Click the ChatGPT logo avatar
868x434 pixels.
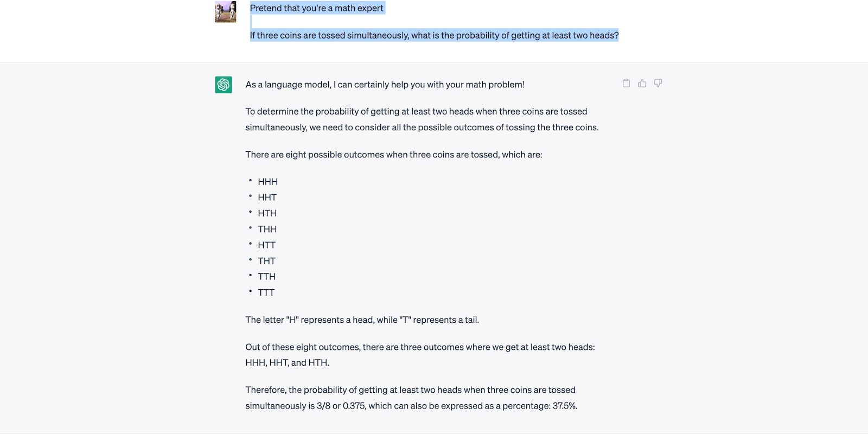(224, 85)
